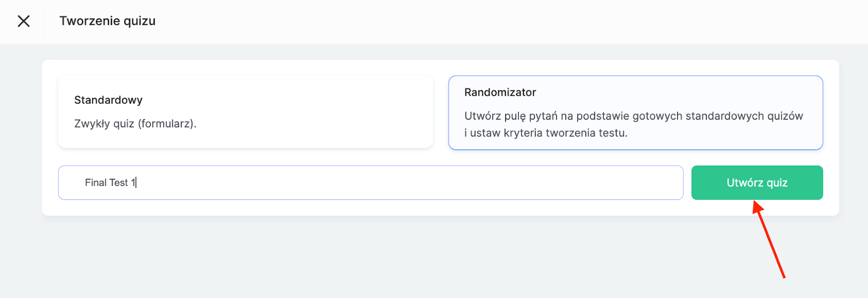Viewport: 868px width, 298px height.
Task: Click the 'Utwórz pulę pytań' description text
Action: [634, 124]
